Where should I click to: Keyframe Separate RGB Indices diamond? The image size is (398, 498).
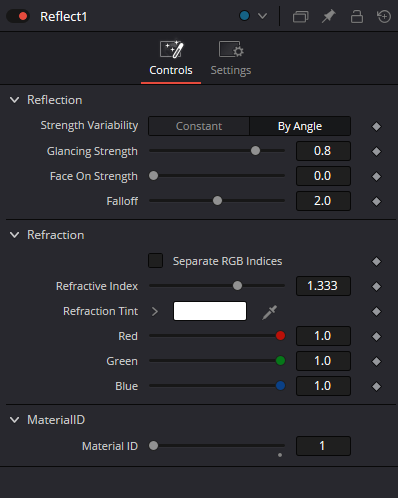[x=376, y=261]
